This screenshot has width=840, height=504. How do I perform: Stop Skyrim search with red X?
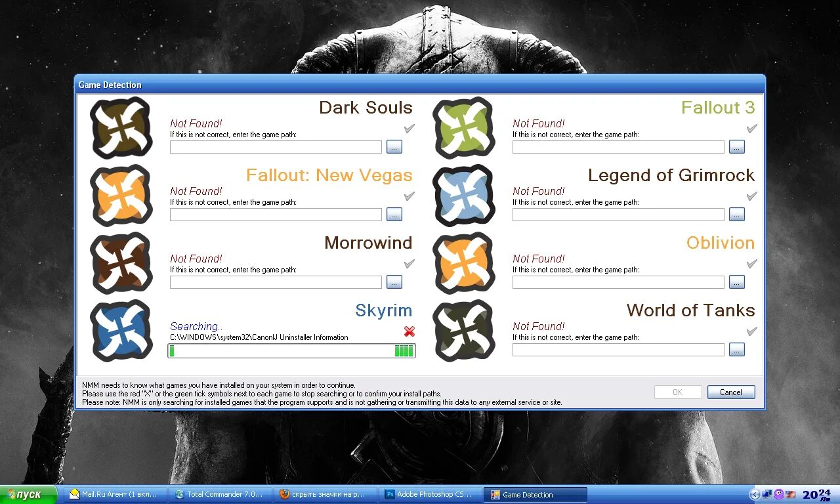(x=409, y=331)
